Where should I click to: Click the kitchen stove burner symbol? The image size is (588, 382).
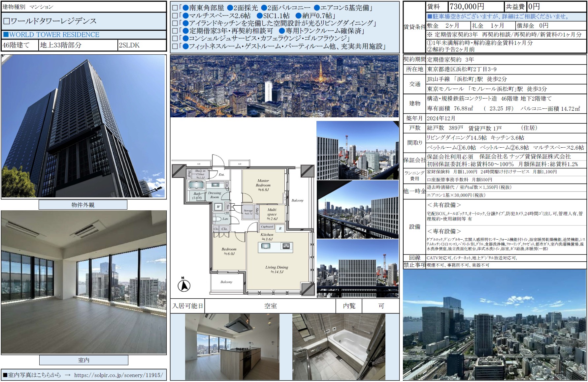286,246
